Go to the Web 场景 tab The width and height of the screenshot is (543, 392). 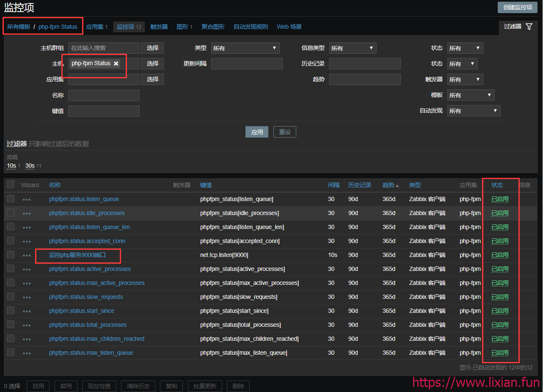(x=289, y=27)
